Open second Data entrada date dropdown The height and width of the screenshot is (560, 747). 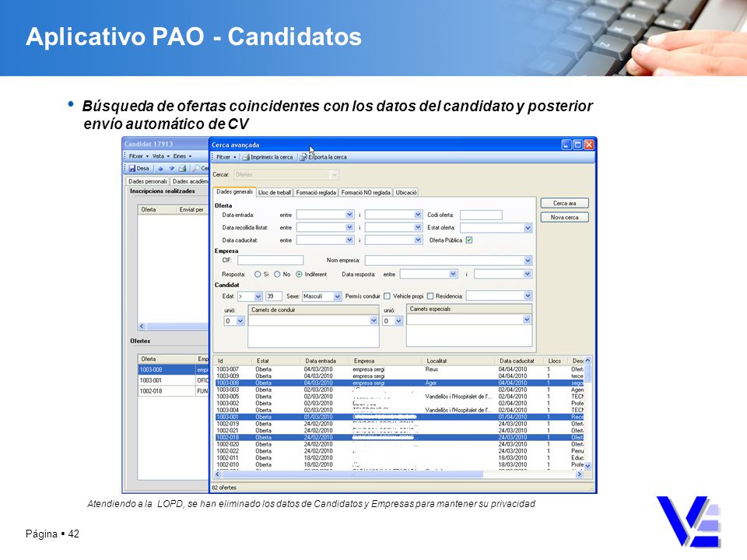pos(418,215)
